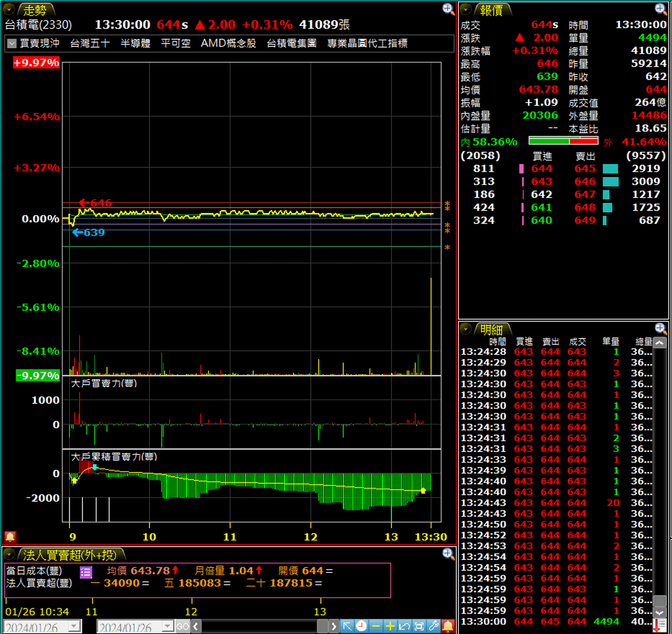Click the yellow plus zoom-in icon

(x=390, y=626)
